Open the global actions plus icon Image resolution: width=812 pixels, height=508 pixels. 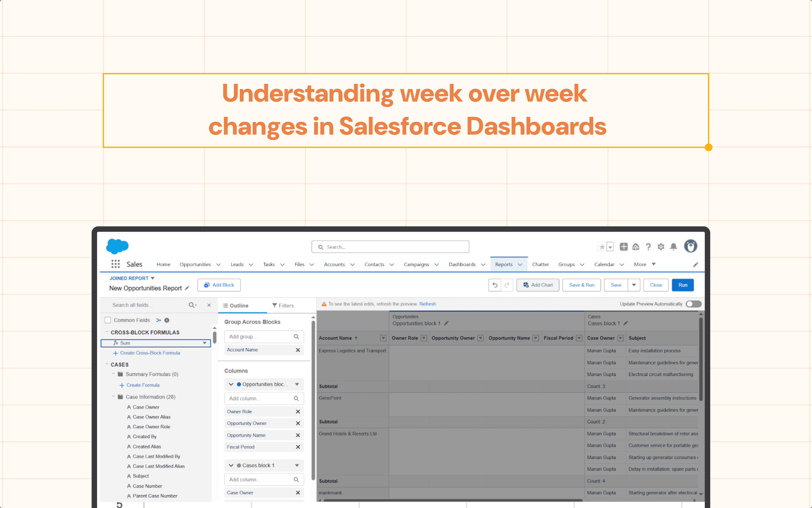pyautogui.click(x=623, y=247)
